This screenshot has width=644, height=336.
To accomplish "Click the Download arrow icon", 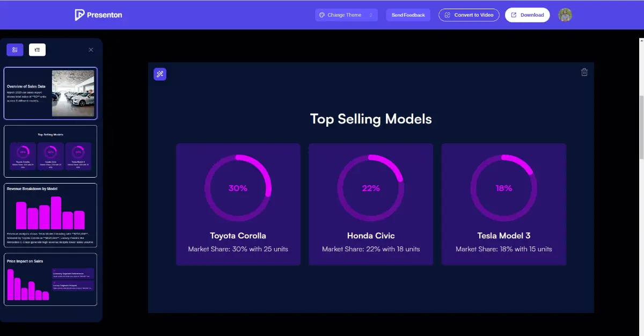I will [x=514, y=15].
